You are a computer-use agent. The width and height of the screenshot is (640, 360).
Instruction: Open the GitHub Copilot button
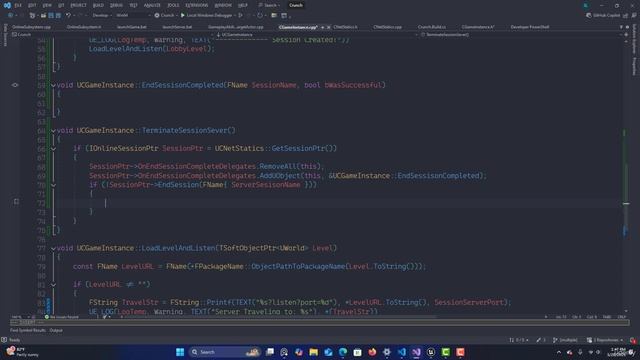[603, 15]
